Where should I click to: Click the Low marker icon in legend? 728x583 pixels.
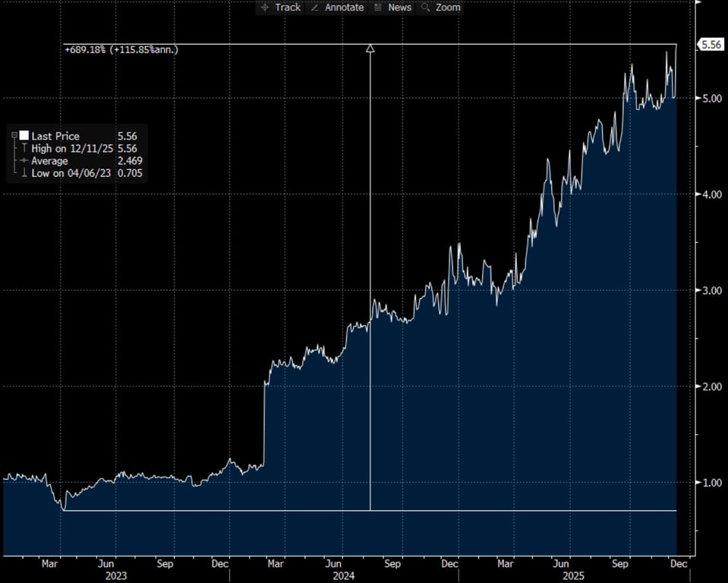[24, 173]
